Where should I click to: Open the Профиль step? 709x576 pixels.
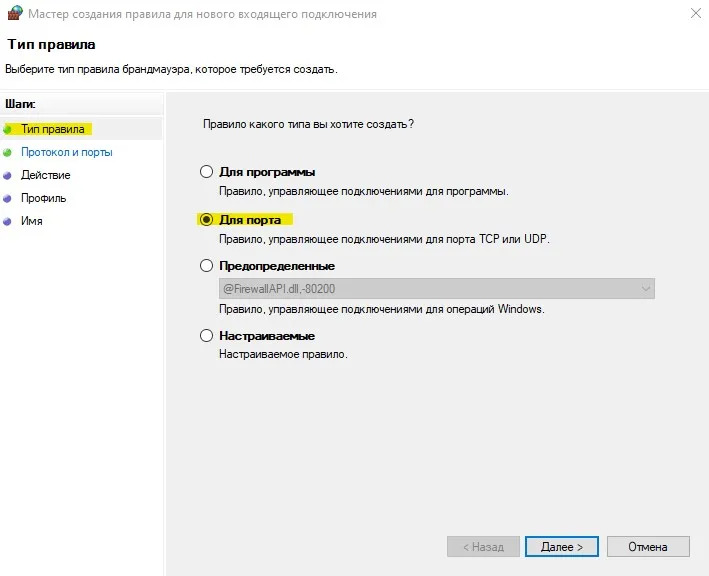[43, 198]
